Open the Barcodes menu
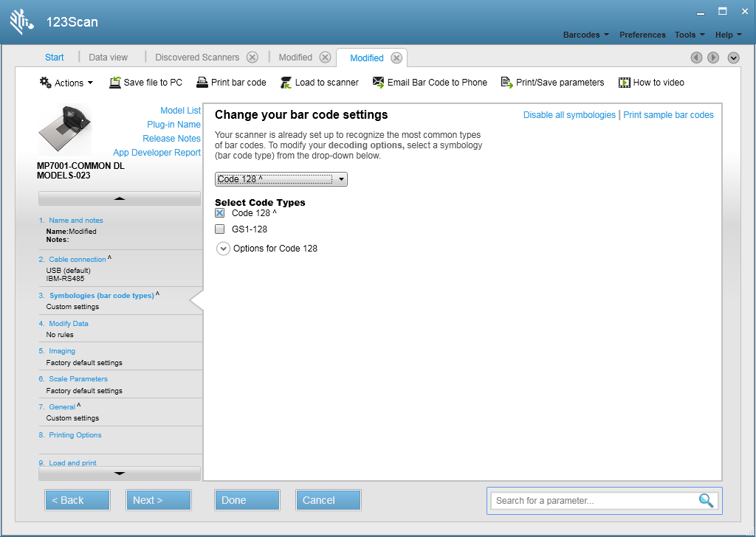The width and height of the screenshot is (756, 537). [x=585, y=35]
